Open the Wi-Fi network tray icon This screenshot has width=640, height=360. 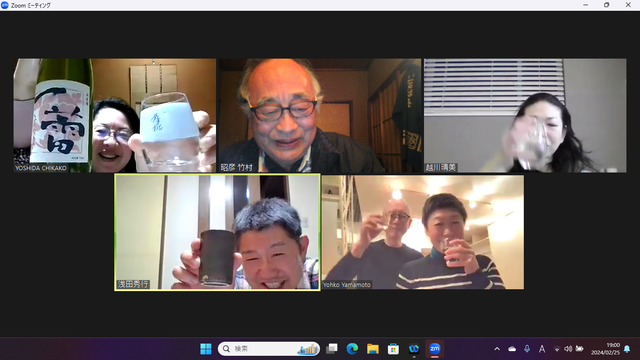pos(557,349)
